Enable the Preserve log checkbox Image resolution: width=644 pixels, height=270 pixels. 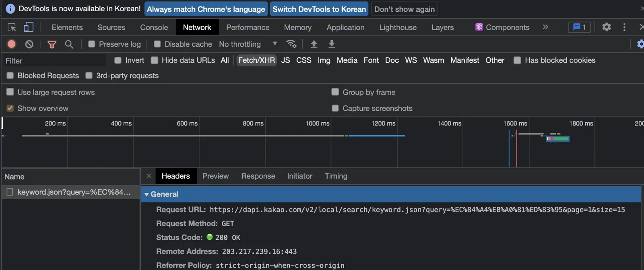tap(92, 44)
